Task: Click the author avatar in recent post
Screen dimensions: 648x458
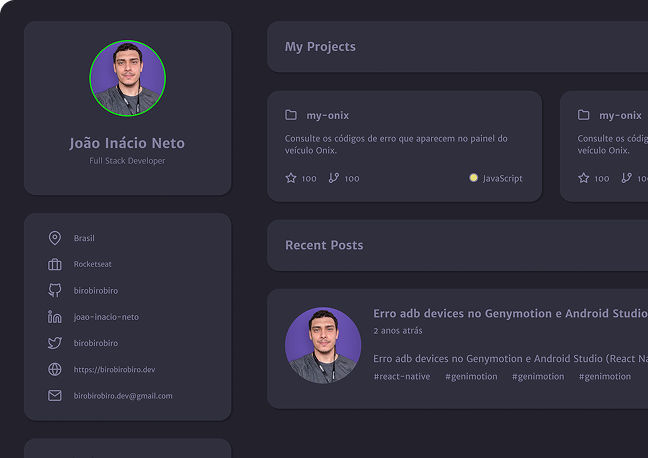Action: point(323,345)
